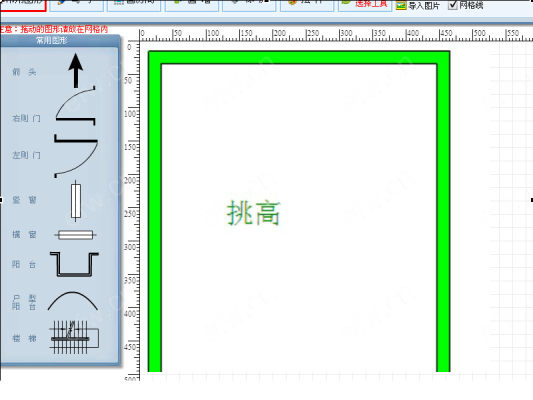Screen dimensions: 533x400
Task: Select the arc-shaped balcony (弧形阳台) symbol
Action: [x=73, y=301]
